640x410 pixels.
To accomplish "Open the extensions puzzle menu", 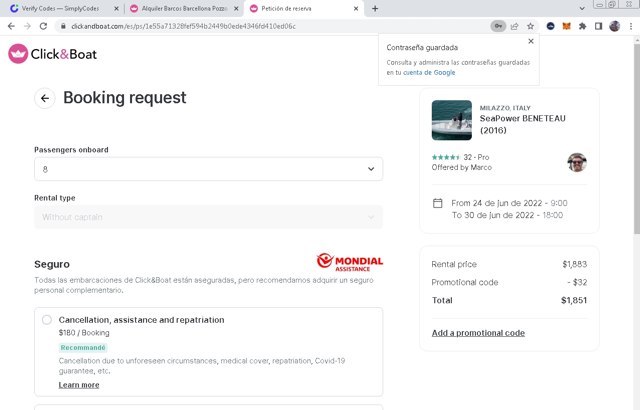I will point(582,26).
